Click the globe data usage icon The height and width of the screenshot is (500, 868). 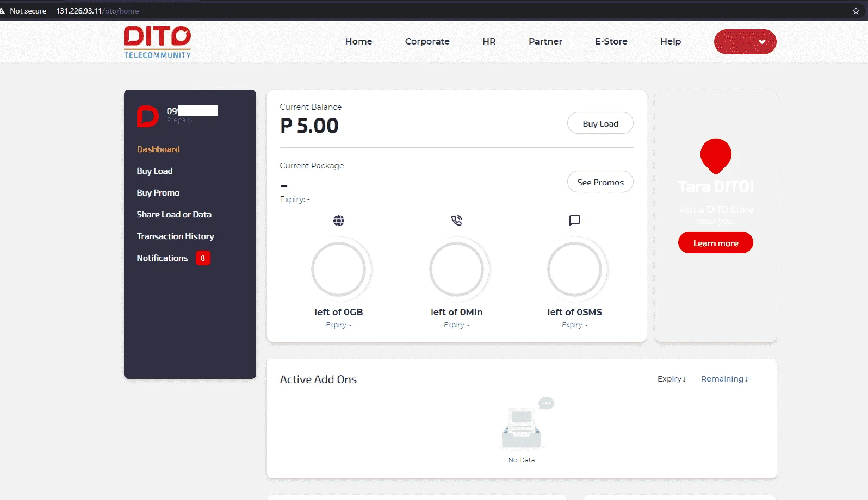[339, 221]
